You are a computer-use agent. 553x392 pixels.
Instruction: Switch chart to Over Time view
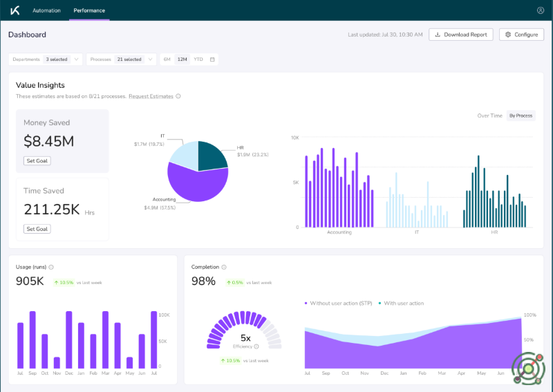coord(489,115)
